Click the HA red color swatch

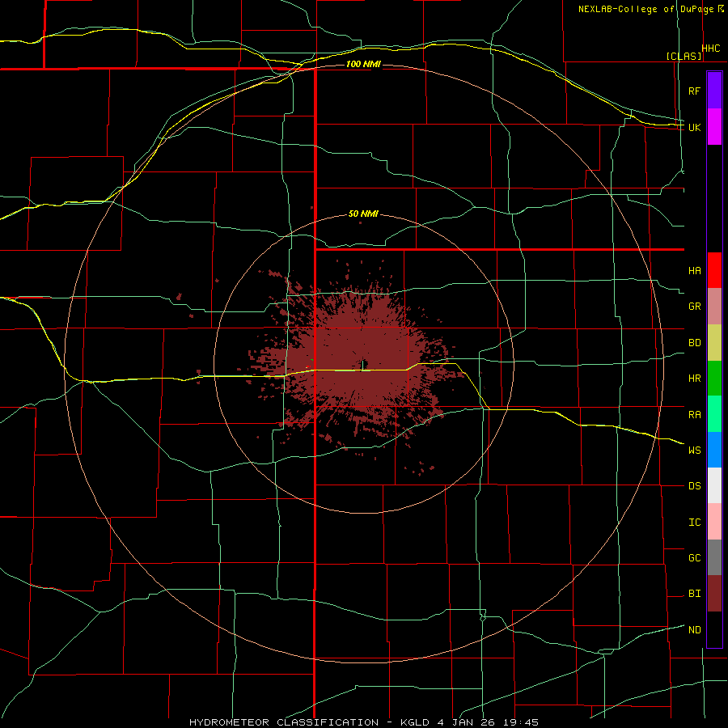714,270
